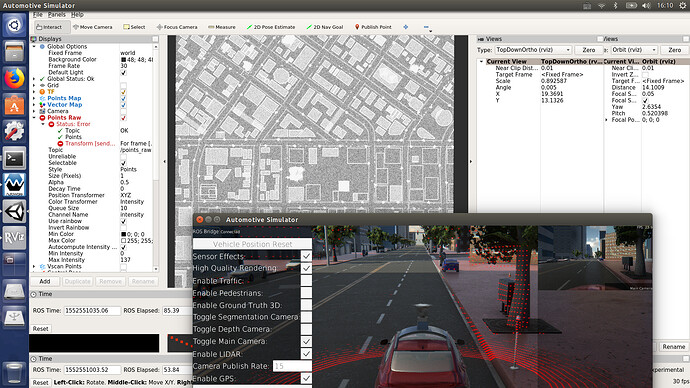The height and width of the screenshot is (388, 690).
Task: Open the volume indicator in top bar
Action: 646,6
